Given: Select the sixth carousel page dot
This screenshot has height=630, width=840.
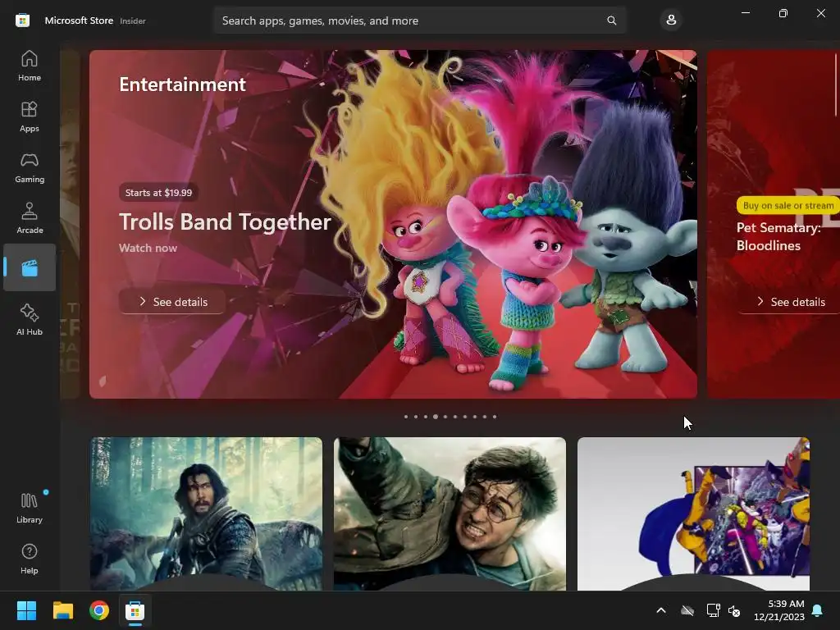Looking at the screenshot, I should (x=455, y=416).
